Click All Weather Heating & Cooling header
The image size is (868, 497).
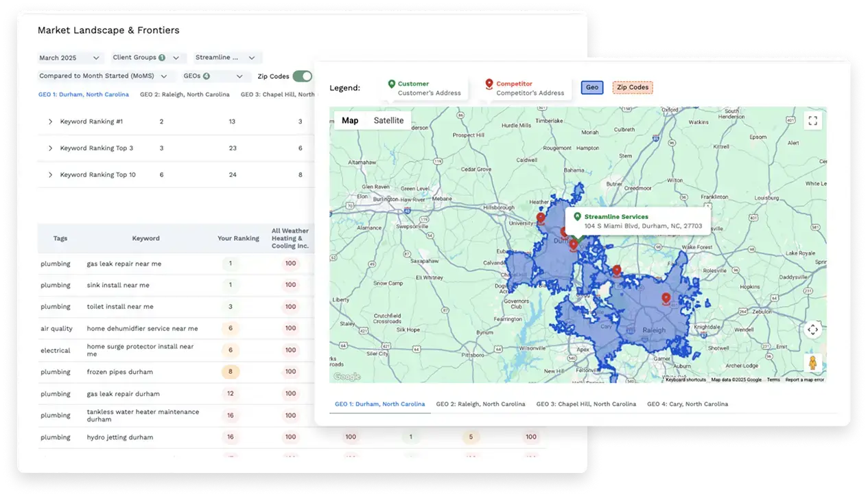click(x=290, y=239)
